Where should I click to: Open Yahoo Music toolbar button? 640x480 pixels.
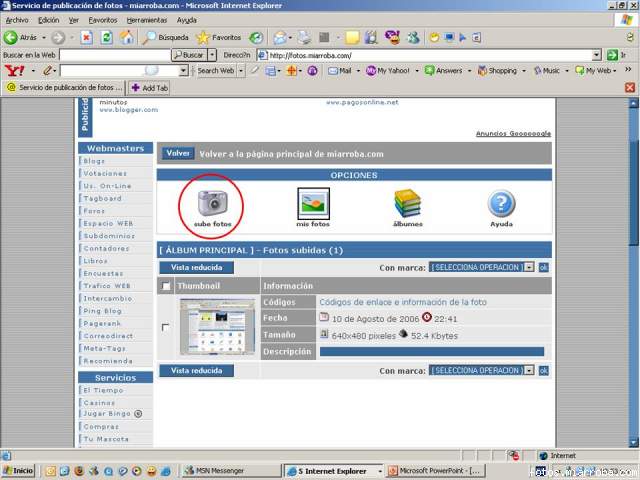(547, 71)
